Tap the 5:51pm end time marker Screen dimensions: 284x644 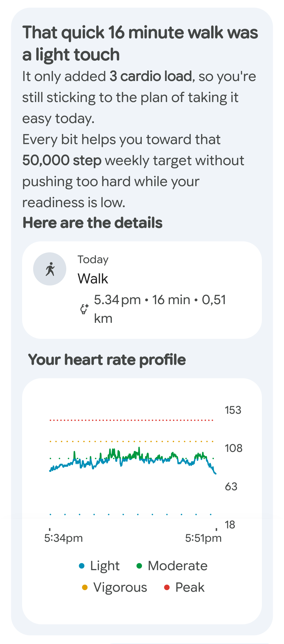[203, 538]
